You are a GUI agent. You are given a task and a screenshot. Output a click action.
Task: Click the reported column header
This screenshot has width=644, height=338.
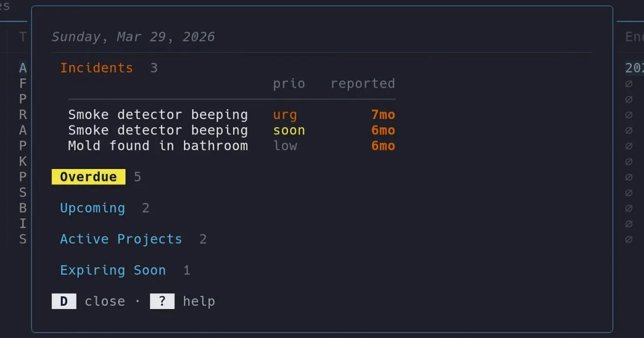point(363,84)
